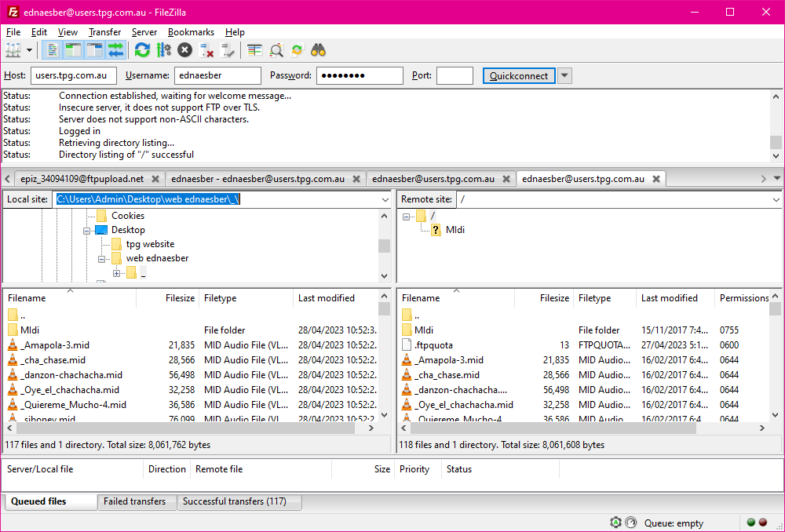Screen dimensions: 785x532
Task: Open the Local site path dropdown
Action: pos(385,199)
